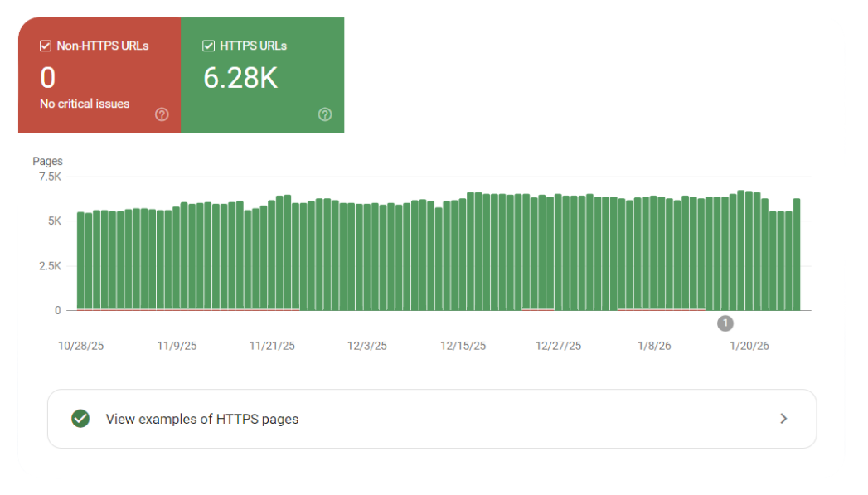This screenshot has height=495, width=868.
Task: Uncheck the Non-HTTPS URLs checkbox
Action: 46,46
